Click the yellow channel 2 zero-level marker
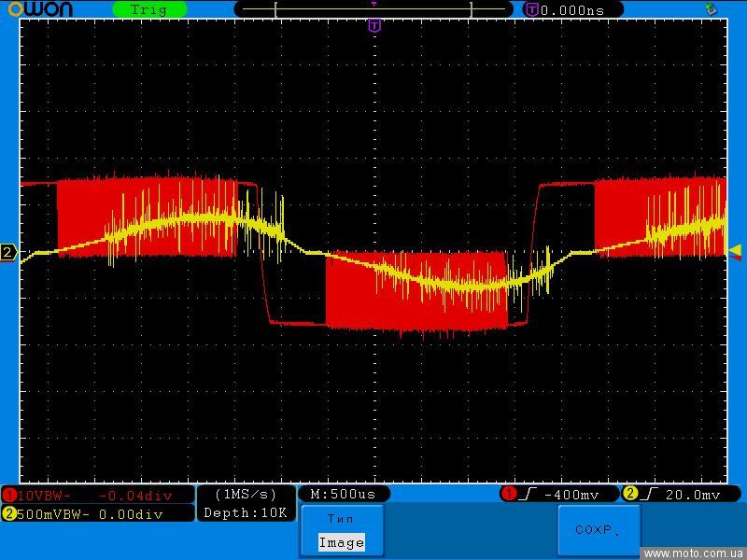This screenshot has height=560, width=747. (8, 253)
